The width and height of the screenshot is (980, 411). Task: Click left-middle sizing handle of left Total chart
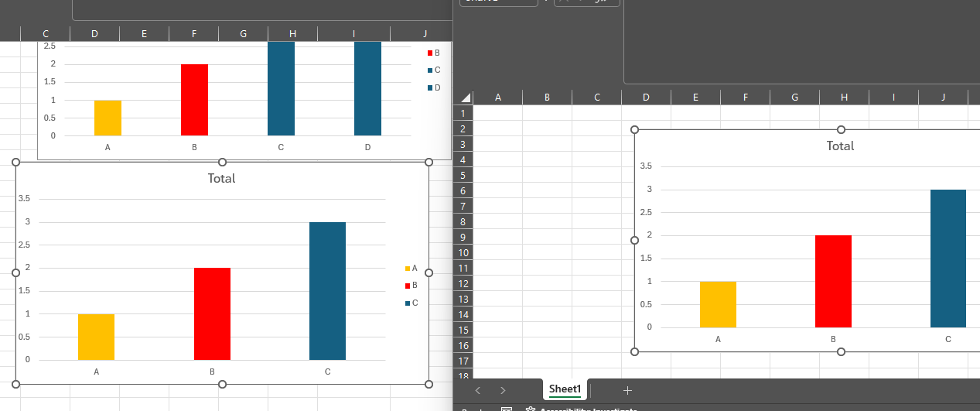[x=15, y=272]
